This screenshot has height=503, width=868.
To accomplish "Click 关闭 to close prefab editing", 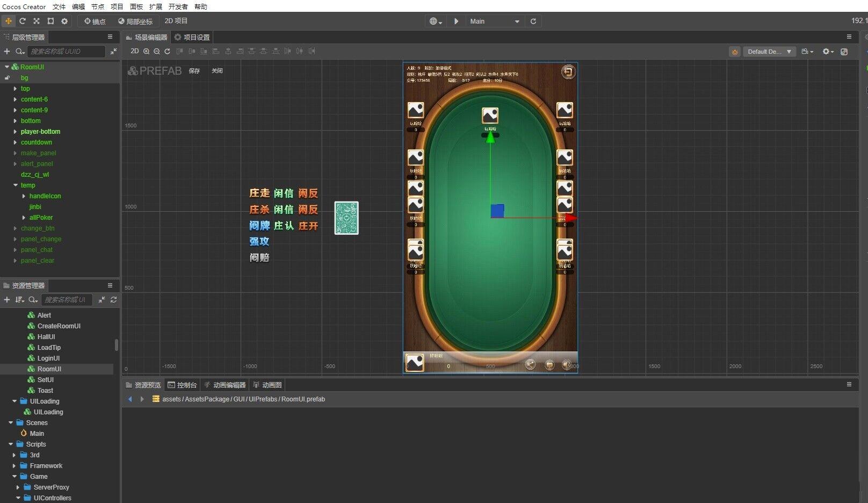I will coord(217,71).
